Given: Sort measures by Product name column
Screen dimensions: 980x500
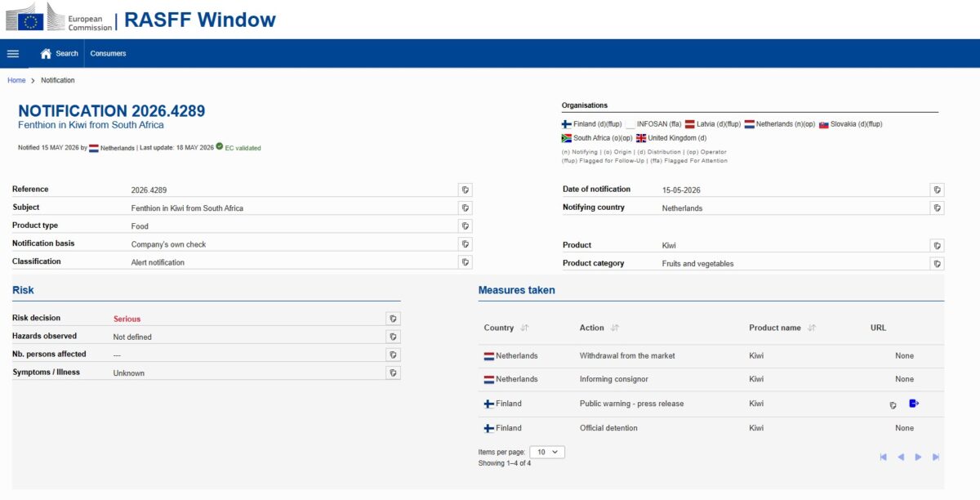Looking at the screenshot, I should (x=812, y=328).
